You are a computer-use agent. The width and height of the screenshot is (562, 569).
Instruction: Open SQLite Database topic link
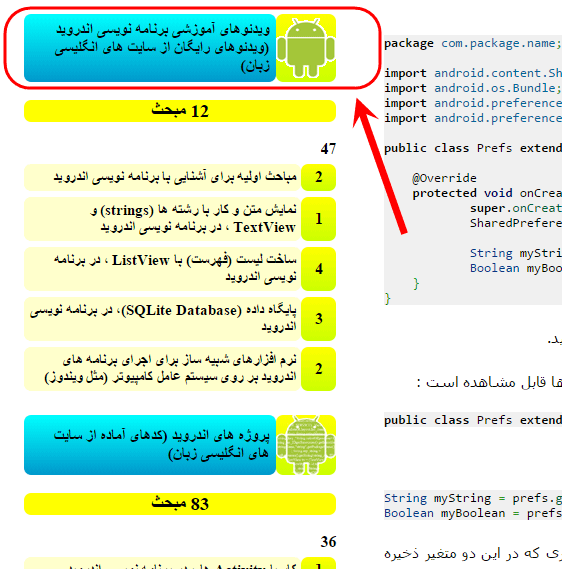[x=162, y=319]
